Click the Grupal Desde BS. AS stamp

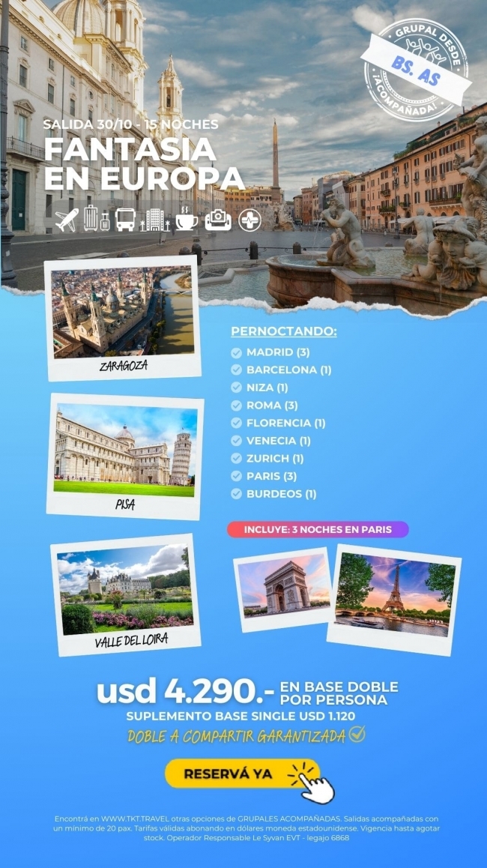415,69
